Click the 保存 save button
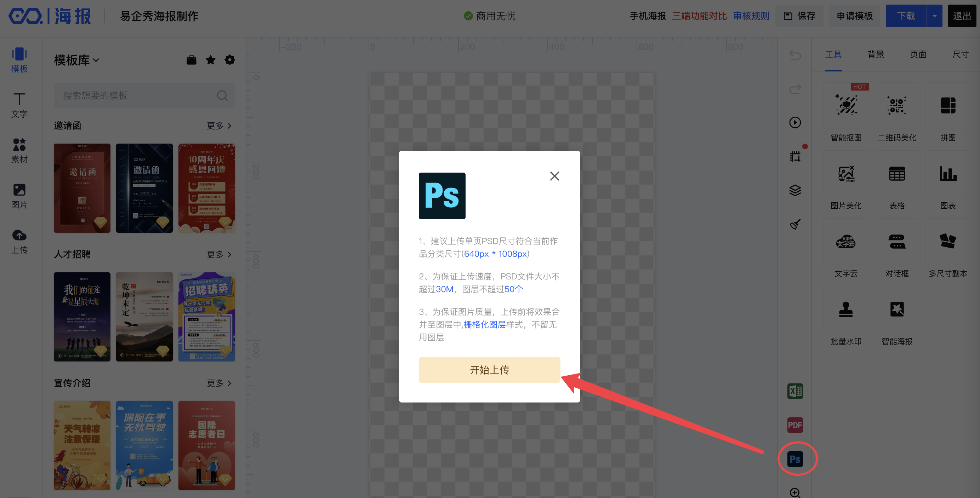Image resolution: width=980 pixels, height=498 pixels. point(799,16)
